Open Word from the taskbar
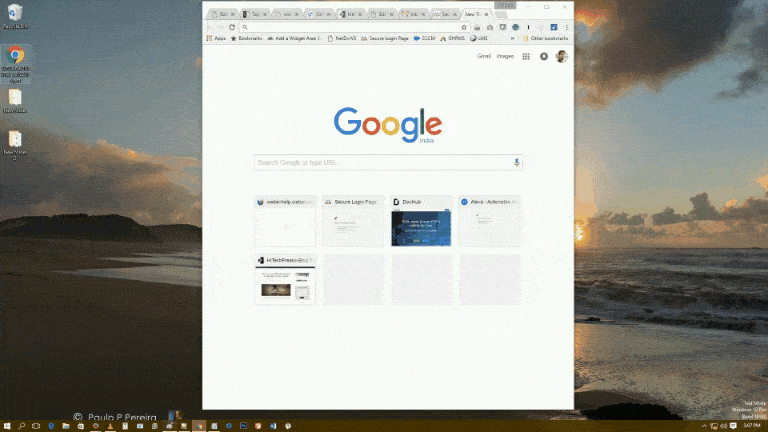Screen dimensions: 768x432 273,426
